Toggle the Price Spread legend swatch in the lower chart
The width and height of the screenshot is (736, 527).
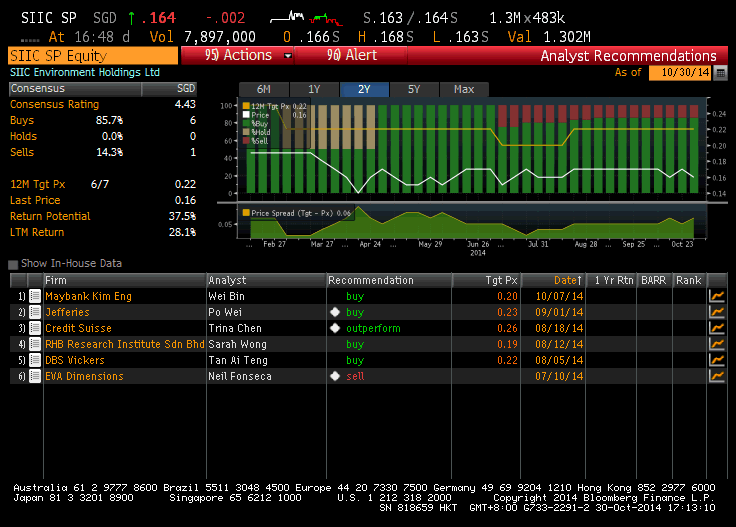[x=246, y=213]
